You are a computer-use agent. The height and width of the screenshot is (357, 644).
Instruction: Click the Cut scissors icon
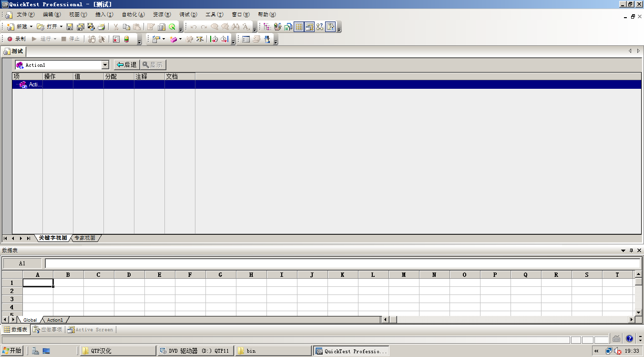coord(116,27)
